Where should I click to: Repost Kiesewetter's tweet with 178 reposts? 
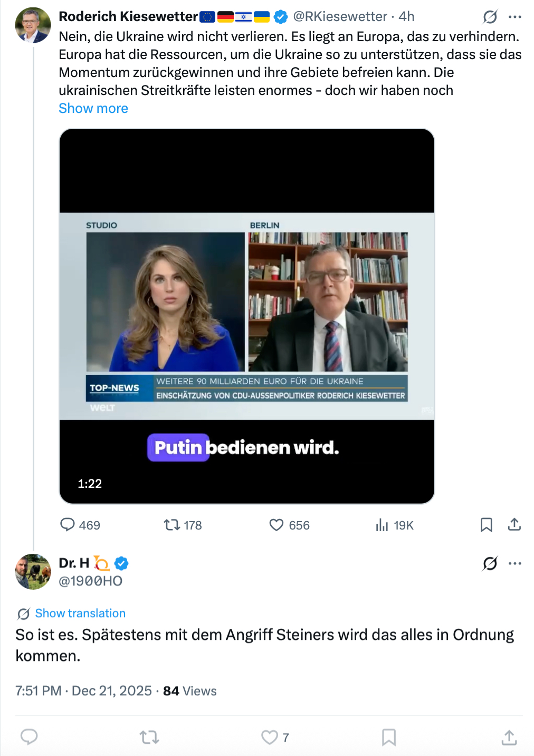pos(172,525)
